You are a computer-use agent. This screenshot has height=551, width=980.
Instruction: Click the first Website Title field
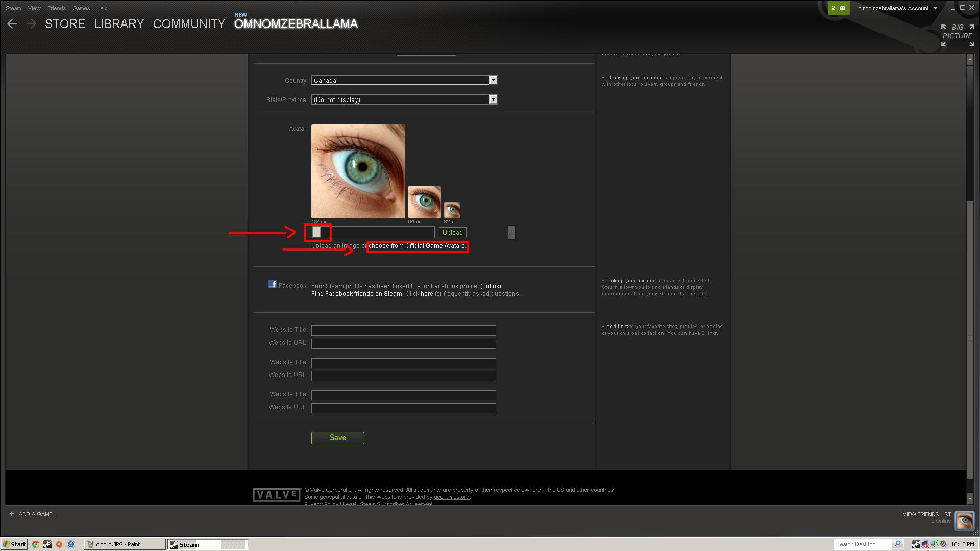click(403, 331)
